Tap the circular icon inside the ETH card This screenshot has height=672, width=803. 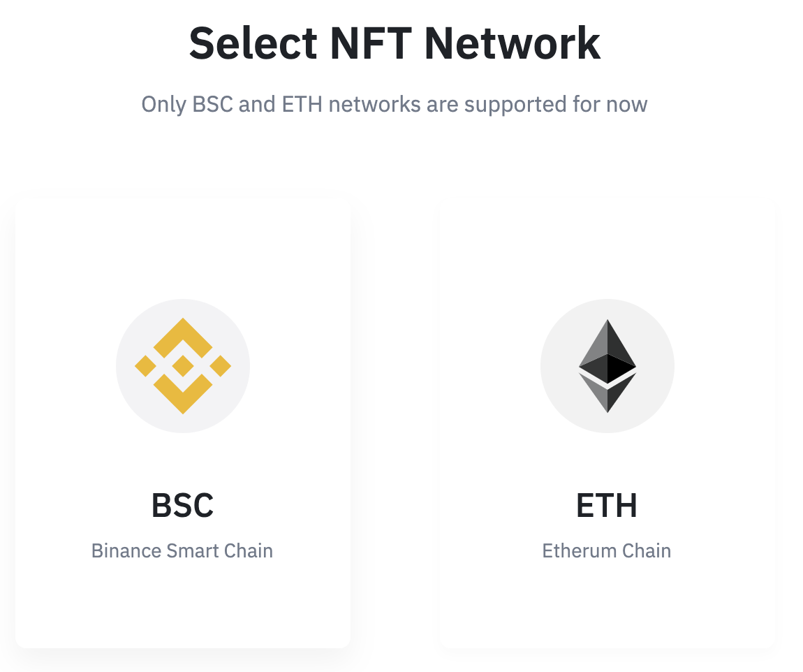pyautogui.click(x=607, y=365)
